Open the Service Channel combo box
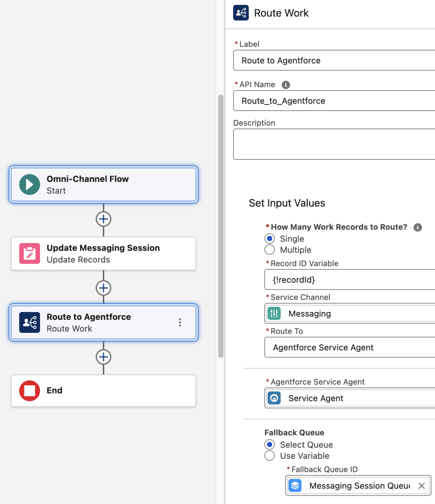The width and height of the screenshot is (435, 504). [x=350, y=313]
